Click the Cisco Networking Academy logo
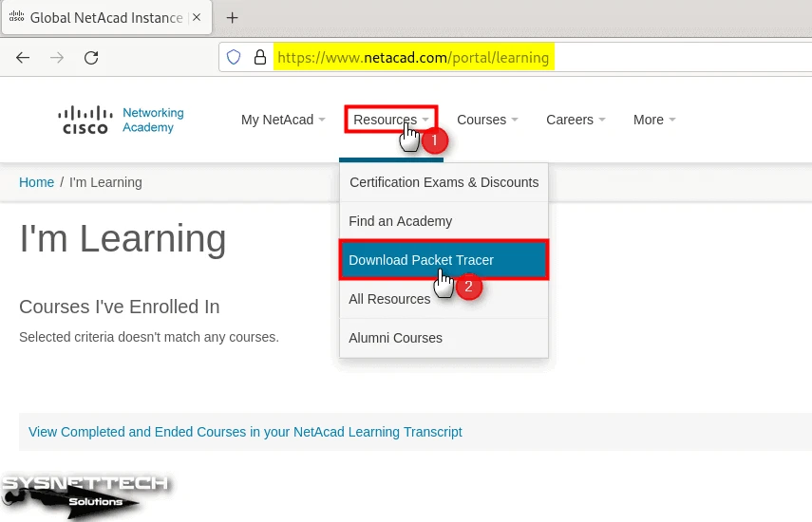This screenshot has width=812, height=522. 122,121
